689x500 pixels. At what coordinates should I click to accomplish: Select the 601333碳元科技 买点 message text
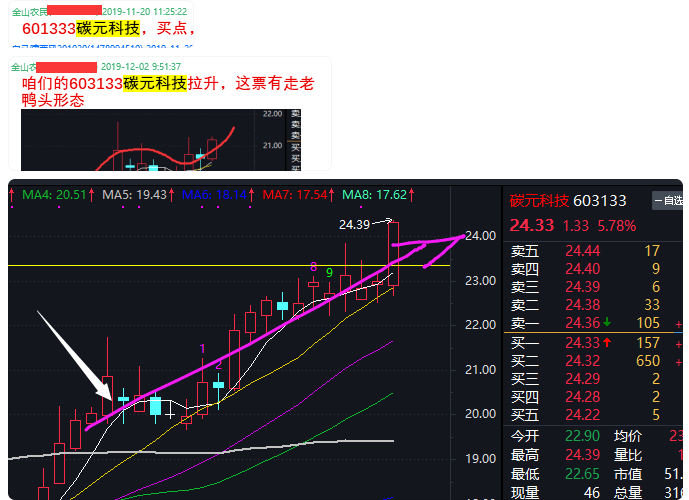(108, 29)
